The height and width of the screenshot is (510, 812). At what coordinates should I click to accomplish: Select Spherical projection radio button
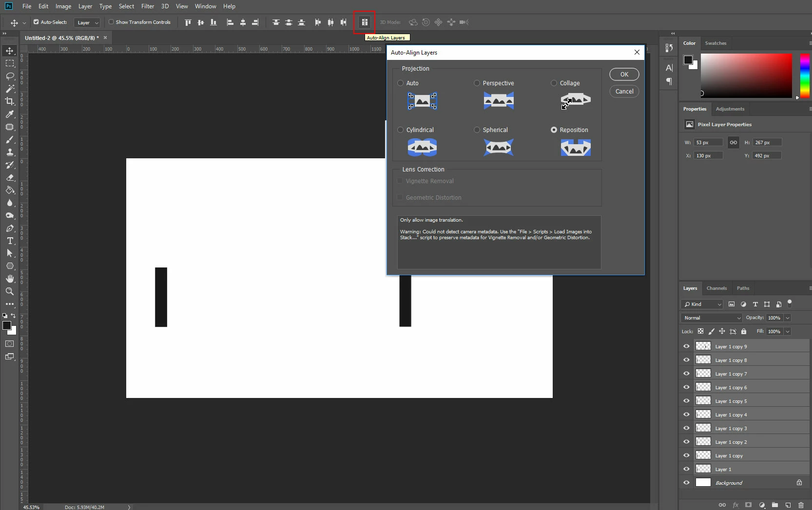(x=477, y=130)
